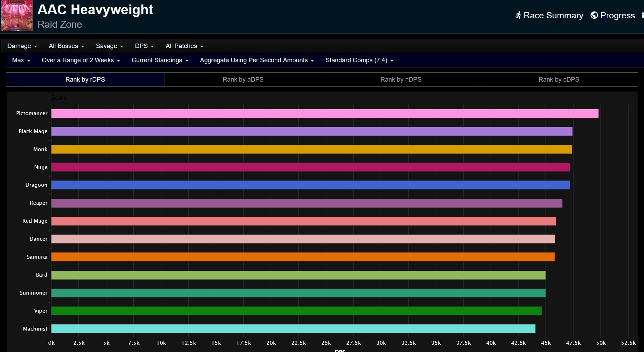The image size is (644, 352).
Task: Click the running figure Race Summary icon
Action: 518,15
